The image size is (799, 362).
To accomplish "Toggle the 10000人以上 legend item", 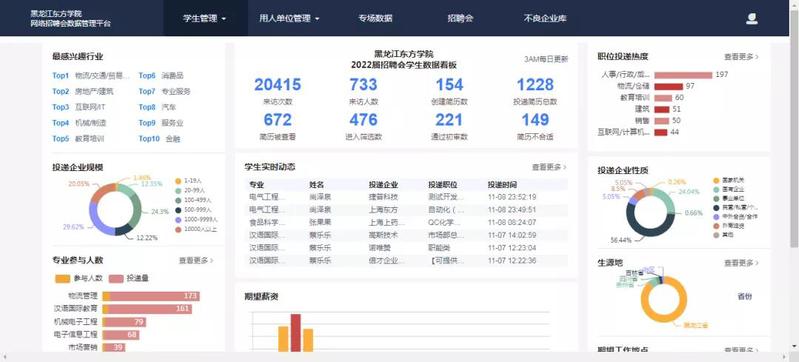I will 196,229.
